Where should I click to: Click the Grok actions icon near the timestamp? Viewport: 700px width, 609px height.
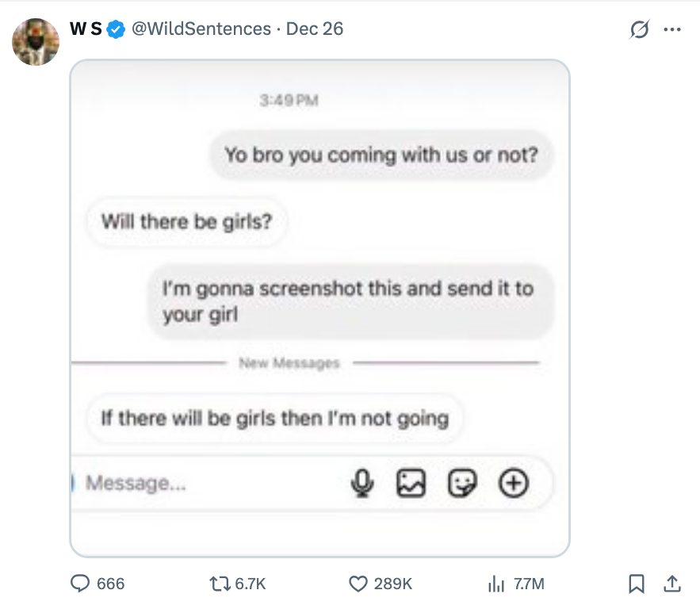640,29
